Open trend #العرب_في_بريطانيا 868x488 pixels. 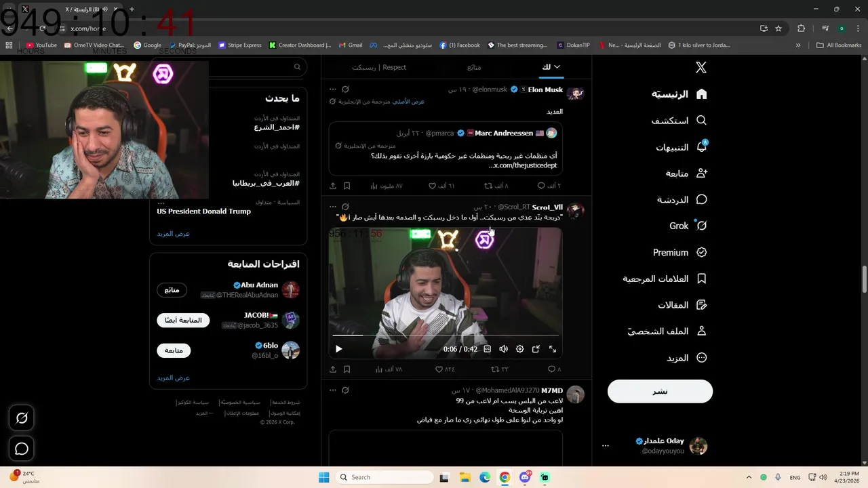pos(266,183)
